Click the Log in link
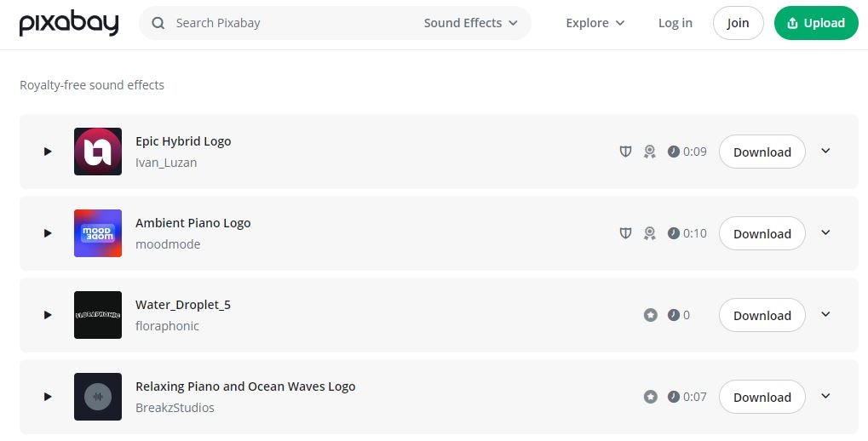868x441 pixels. click(675, 23)
